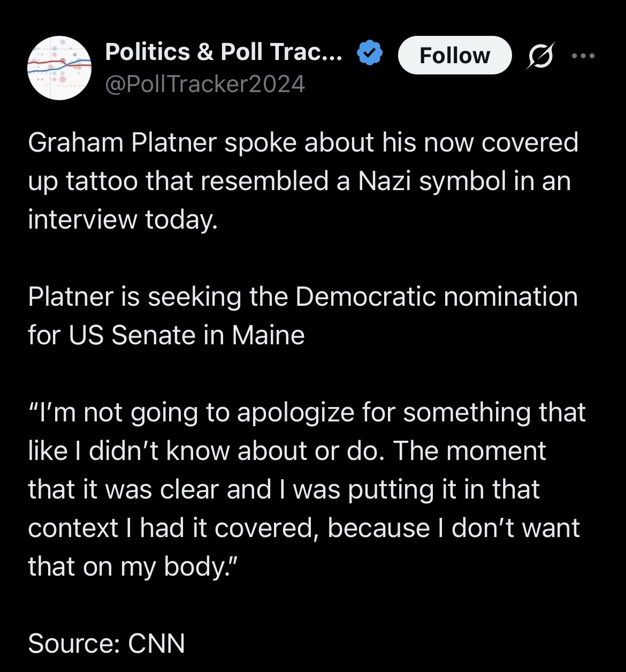Follow the Politics & Poll Tracker account
Image resolution: width=626 pixels, height=672 pixels.
[454, 55]
